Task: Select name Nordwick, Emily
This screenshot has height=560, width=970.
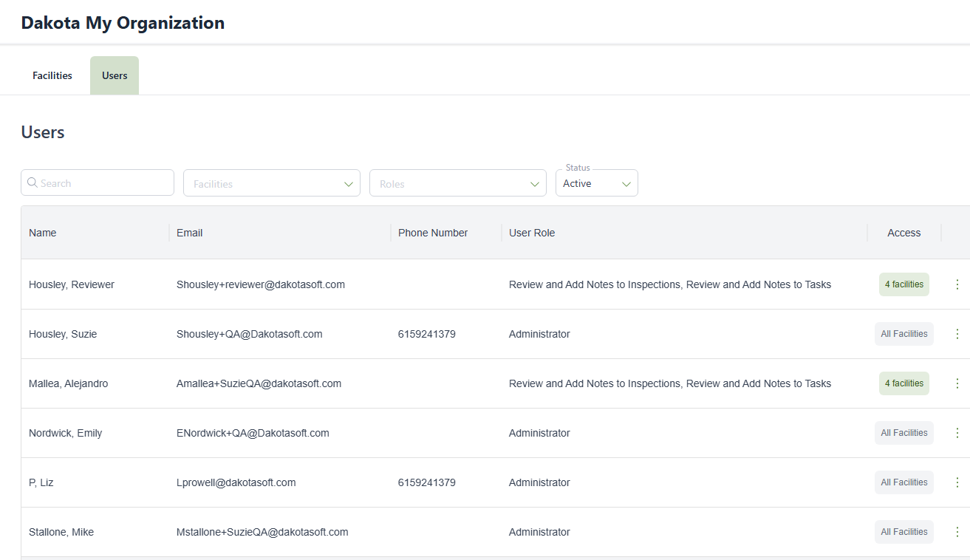Action: coord(66,433)
